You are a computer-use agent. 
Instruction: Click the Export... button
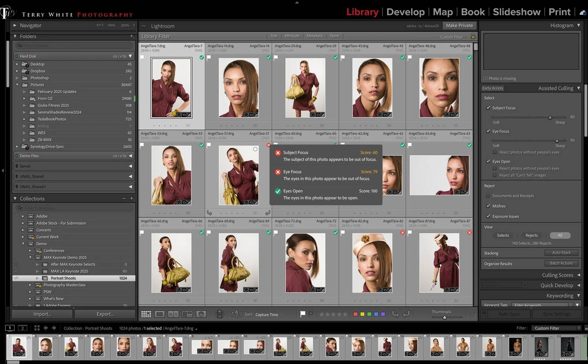(105, 314)
